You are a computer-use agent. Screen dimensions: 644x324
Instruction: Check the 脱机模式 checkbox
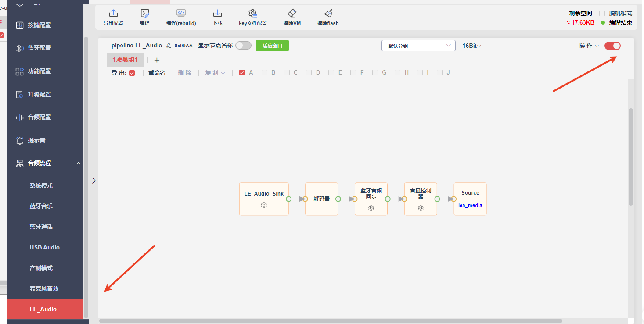point(602,14)
